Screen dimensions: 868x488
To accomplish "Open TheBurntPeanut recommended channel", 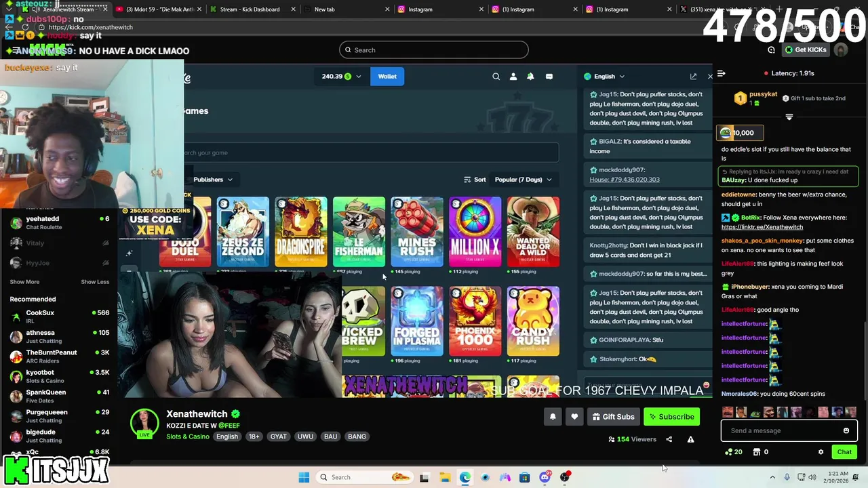I will (x=59, y=357).
